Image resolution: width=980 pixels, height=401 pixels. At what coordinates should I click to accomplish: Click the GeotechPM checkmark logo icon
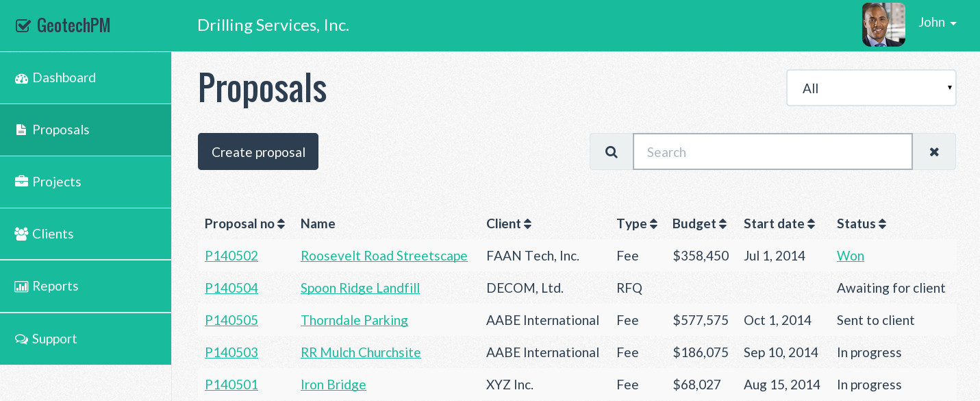[x=23, y=26]
